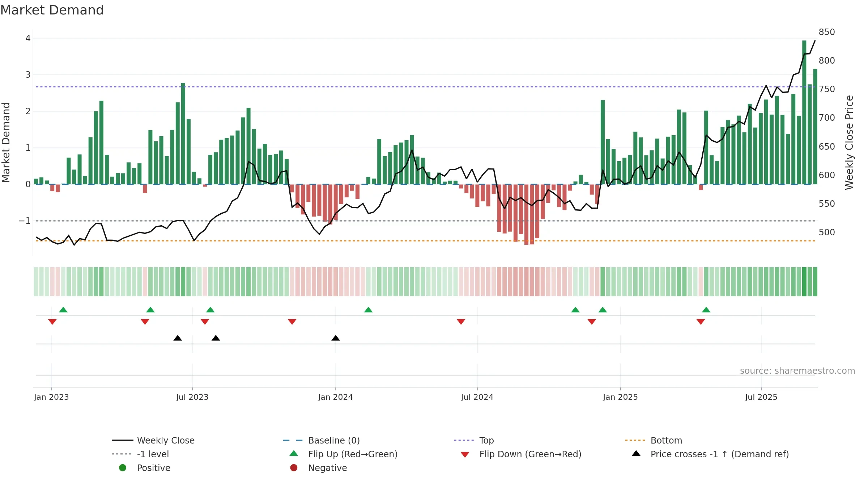Toggle Weekly Close legend entry
The image size is (868, 488).
pyautogui.click(x=153, y=440)
